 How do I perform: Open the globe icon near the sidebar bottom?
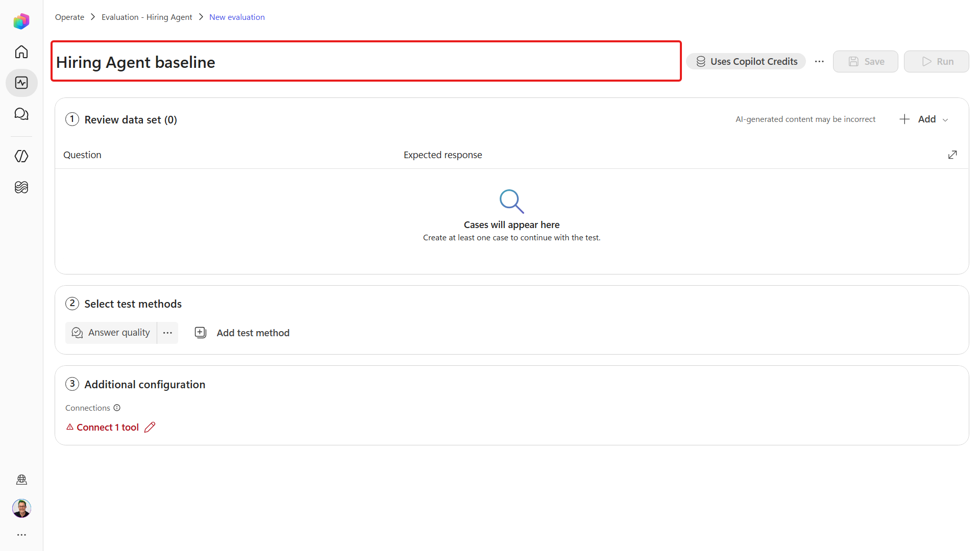pyautogui.click(x=21, y=480)
